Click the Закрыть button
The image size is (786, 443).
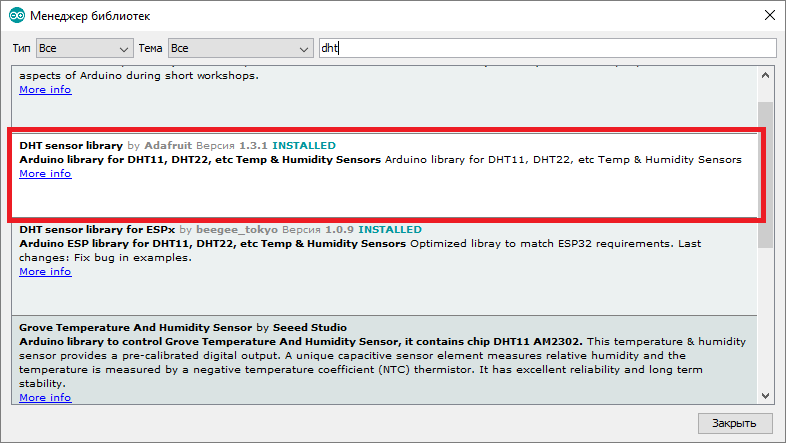coord(734,423)
